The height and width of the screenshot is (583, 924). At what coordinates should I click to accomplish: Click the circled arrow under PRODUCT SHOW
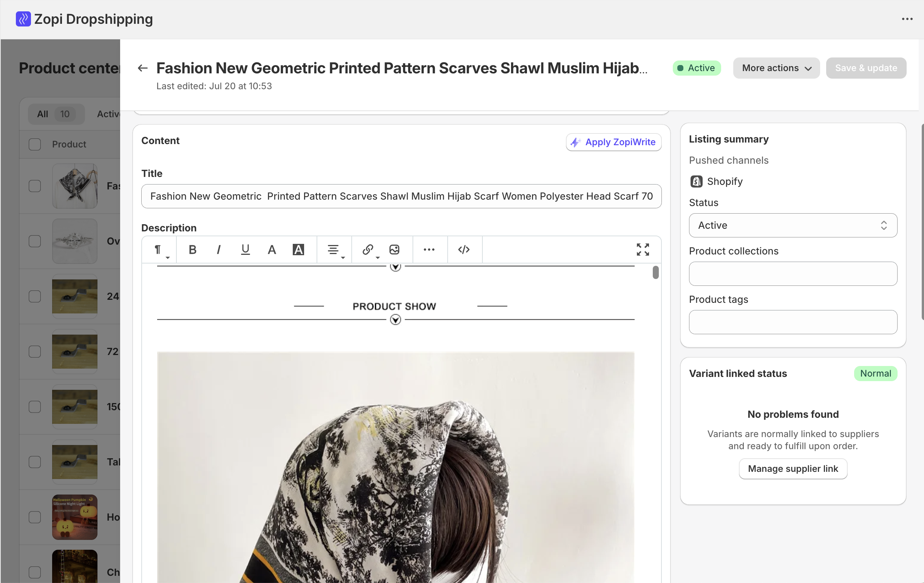[395, 319]
